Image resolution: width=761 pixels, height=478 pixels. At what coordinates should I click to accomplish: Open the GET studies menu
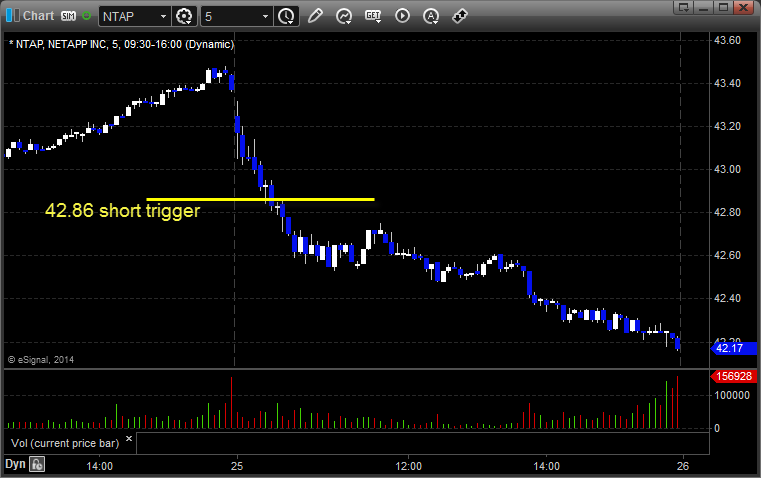373,16
